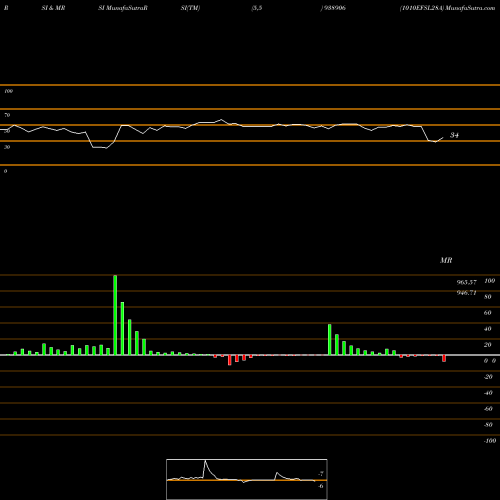Click the current RSI value "34"
The width and height of the screenshot is (500, 500).
pyautogui.click(x=454, y=135)
